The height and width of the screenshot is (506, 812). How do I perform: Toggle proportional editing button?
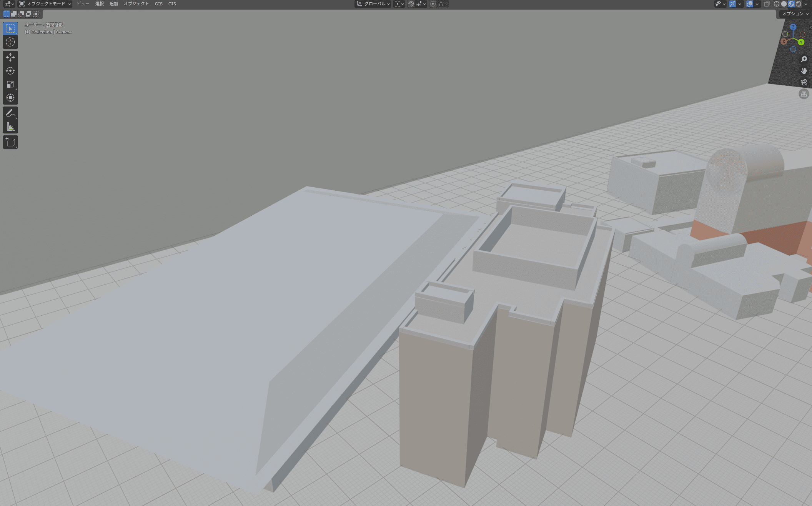(433, 4)
